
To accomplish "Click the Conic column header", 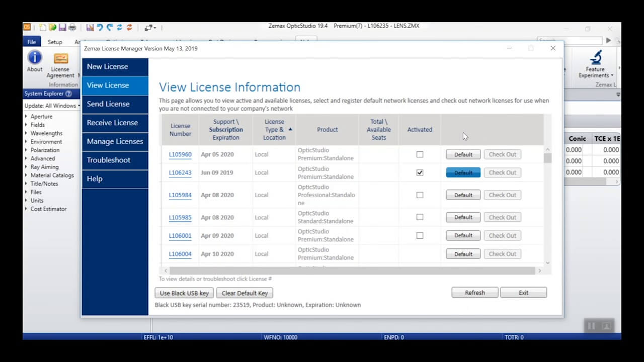I will coord(577,138).
